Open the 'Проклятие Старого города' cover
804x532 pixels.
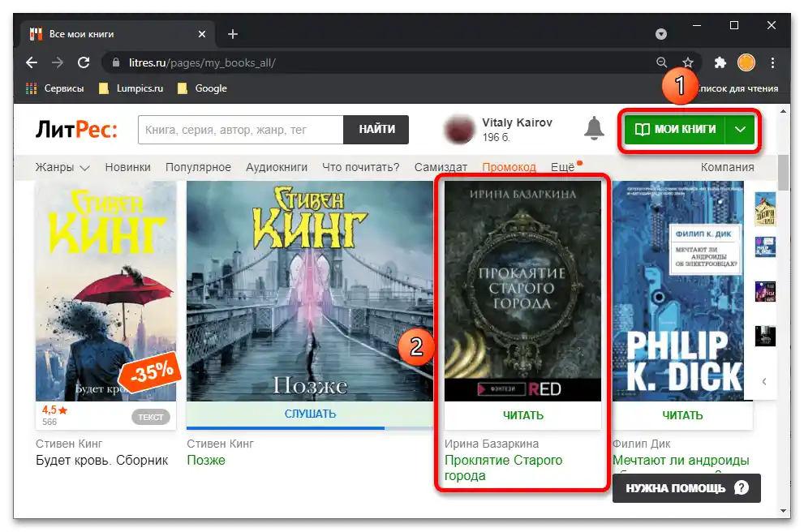click(x=522, y=290)
